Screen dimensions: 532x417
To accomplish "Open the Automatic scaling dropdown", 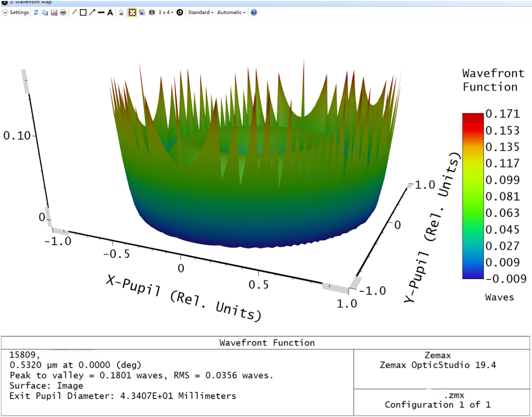I will click(x=231, y=13).
